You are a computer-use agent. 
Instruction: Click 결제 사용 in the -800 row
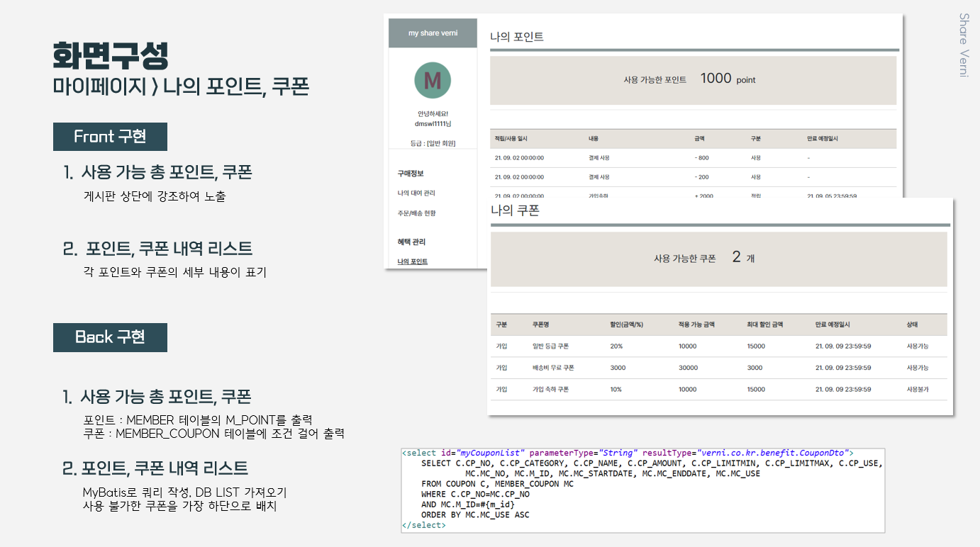599,158
